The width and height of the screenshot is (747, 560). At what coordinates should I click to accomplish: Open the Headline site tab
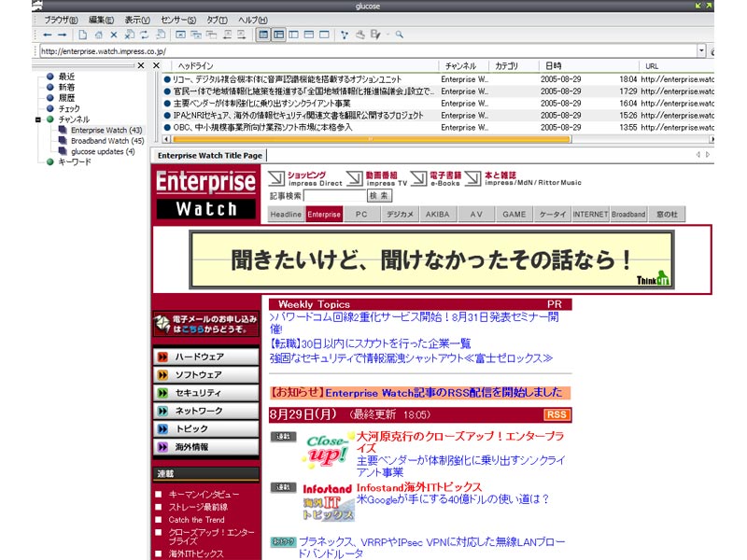coord(286,215)
